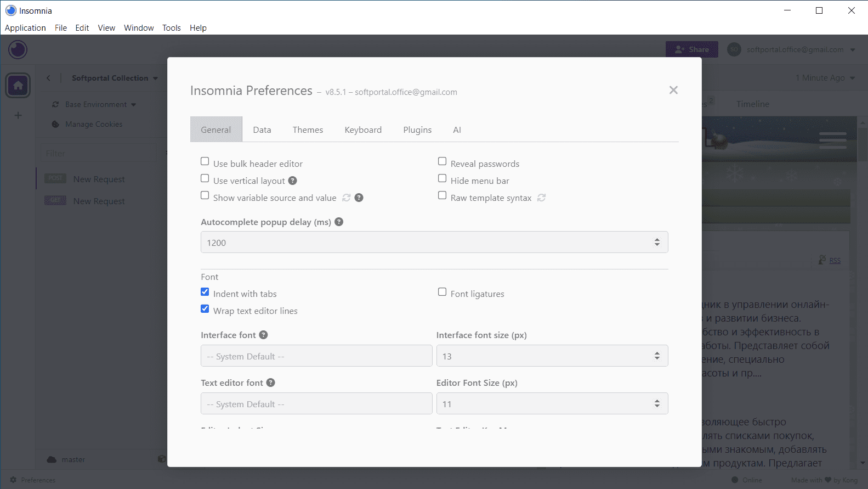
Task: Adjust the Interface font size stepper
Action: tap(657, 356)
